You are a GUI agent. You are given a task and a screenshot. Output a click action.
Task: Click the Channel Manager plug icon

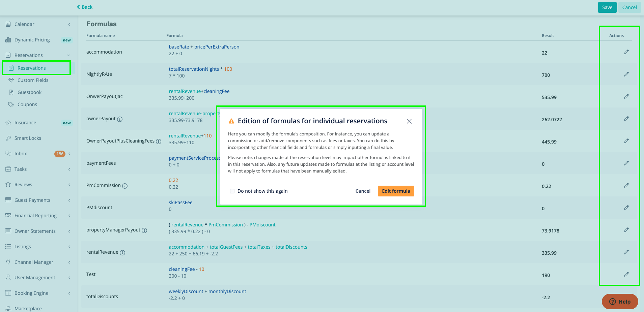pos(8,262)
